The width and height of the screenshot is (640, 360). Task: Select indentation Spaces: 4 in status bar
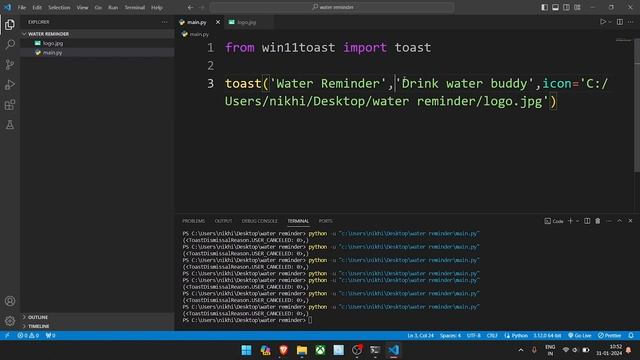pos(450,336)
